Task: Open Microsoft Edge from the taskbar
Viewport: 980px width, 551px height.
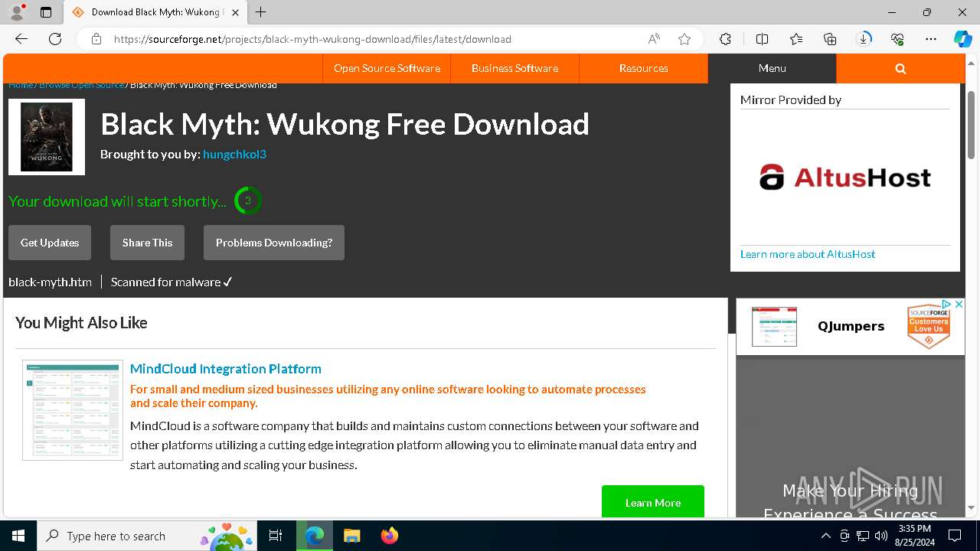Action: tap(315, 536)
